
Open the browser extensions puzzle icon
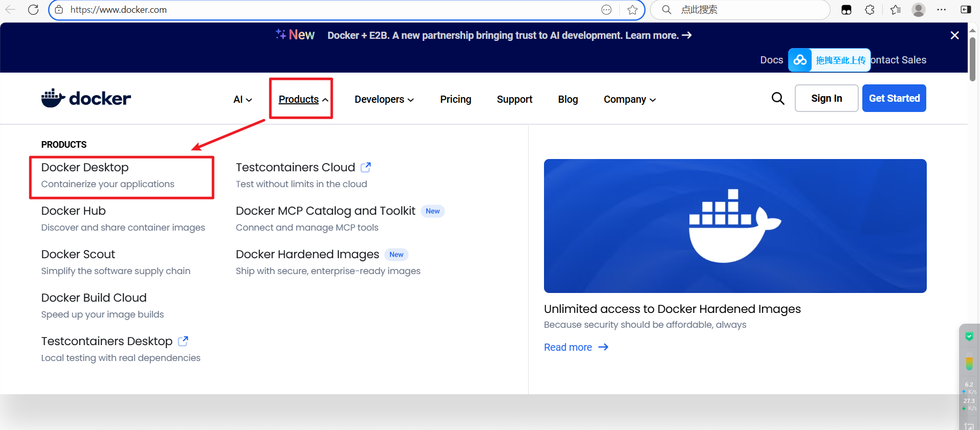pos(869,10)
